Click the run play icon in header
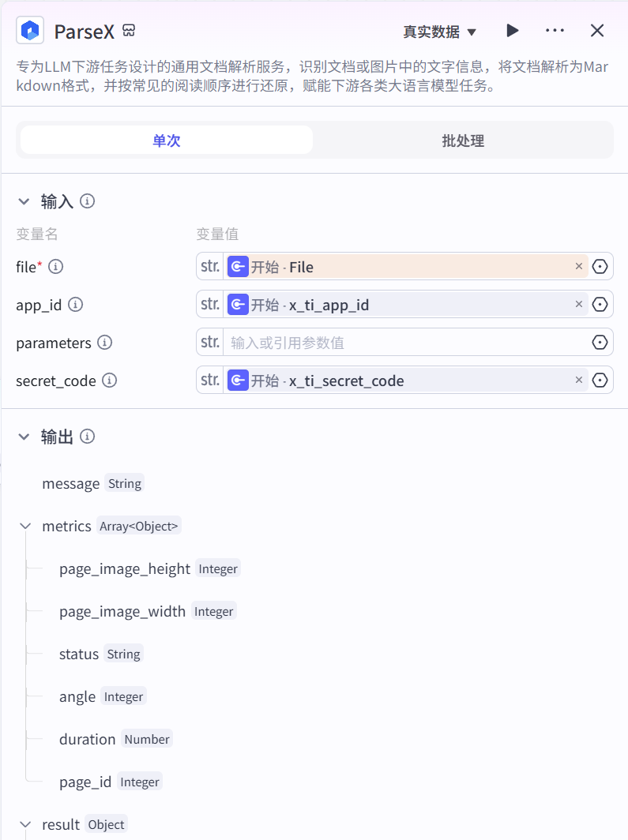The image size is (628, 840). [513, 31]
